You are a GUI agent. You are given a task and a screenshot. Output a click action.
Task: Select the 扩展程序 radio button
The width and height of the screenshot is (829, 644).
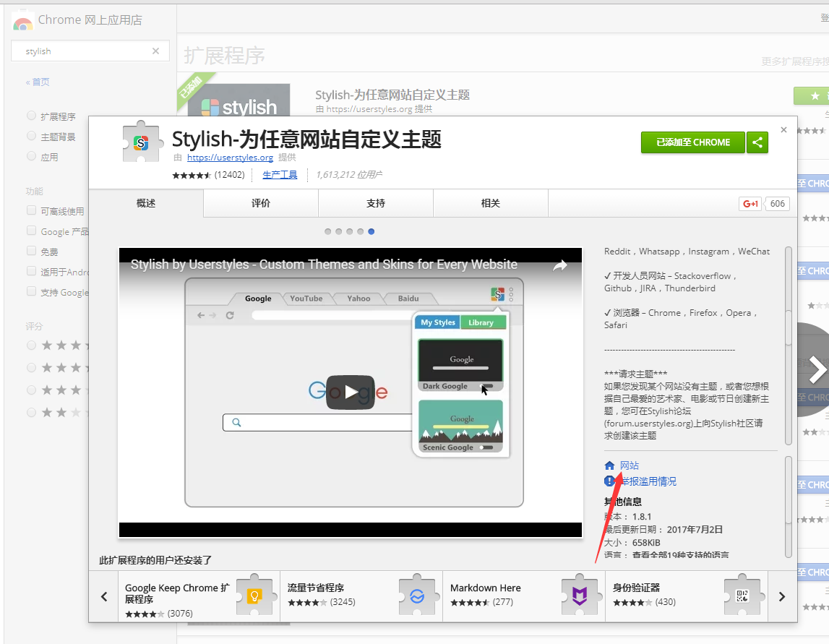pos(31,115)
